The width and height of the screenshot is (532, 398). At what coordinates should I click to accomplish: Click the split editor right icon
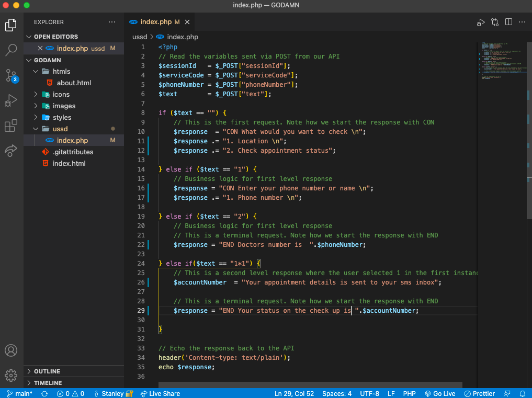508,22
